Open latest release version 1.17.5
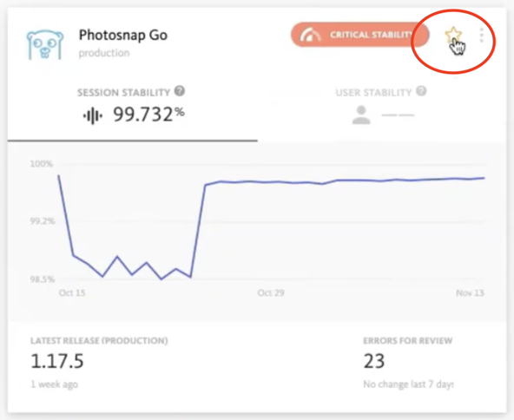Viewport: 514px width, 420px height. [57, 361]
